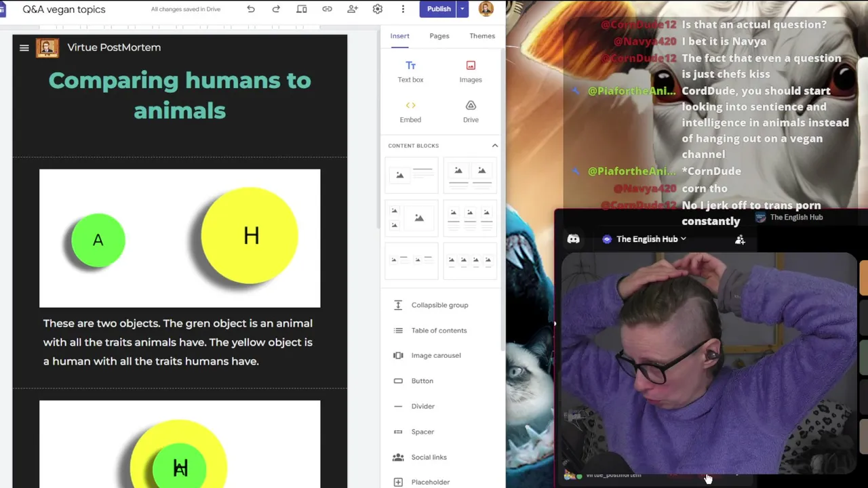Click the 'Q&A vegan topics' document title
868x488 pixels.
coord(64,9)
